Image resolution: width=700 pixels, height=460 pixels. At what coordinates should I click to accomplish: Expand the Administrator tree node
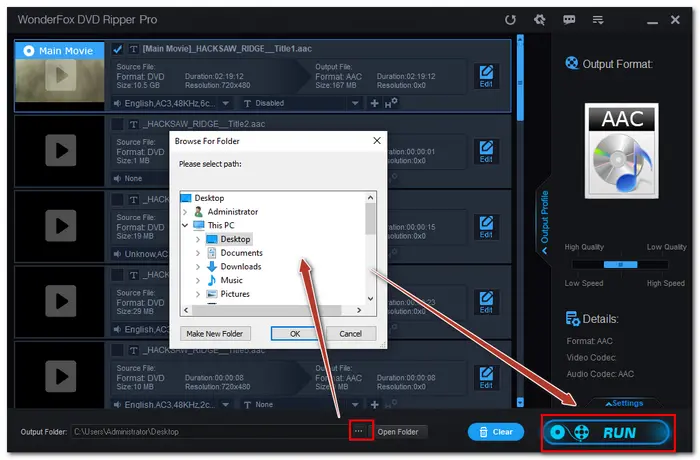(x=185, y=212)
